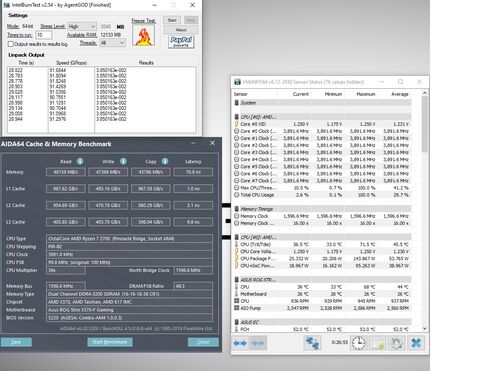Select the Core #7 Clock sensor row
480x371 pixels.
[x=322, y=181]
